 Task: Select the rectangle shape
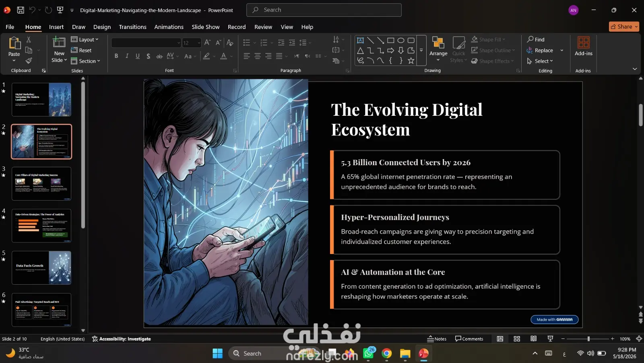[390, 40]
